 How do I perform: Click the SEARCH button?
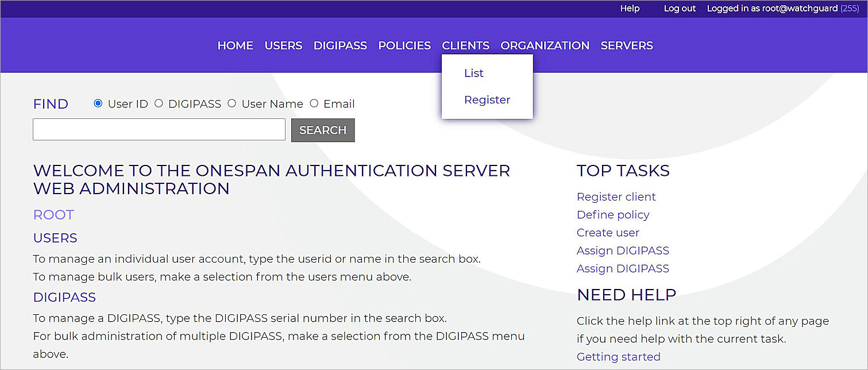tap(323, 130)
